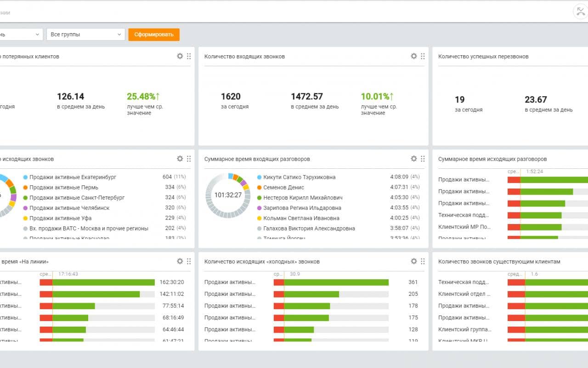Click the Количество успешных перезвонов title

click(x=483, y=57)
